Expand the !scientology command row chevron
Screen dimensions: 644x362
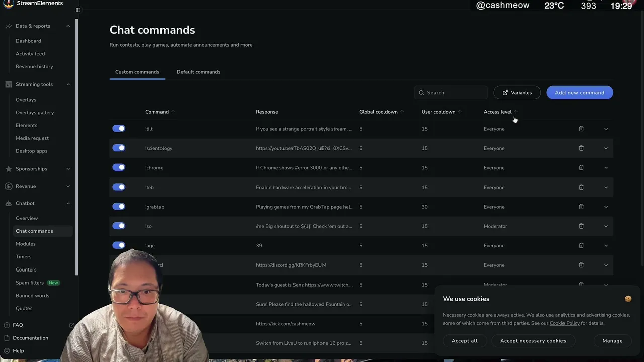coord(606,148)
